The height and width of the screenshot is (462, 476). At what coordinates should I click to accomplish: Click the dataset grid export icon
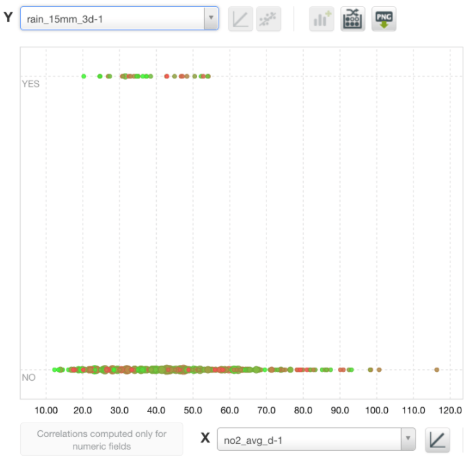pyautogui.click(x=352, y=19)
